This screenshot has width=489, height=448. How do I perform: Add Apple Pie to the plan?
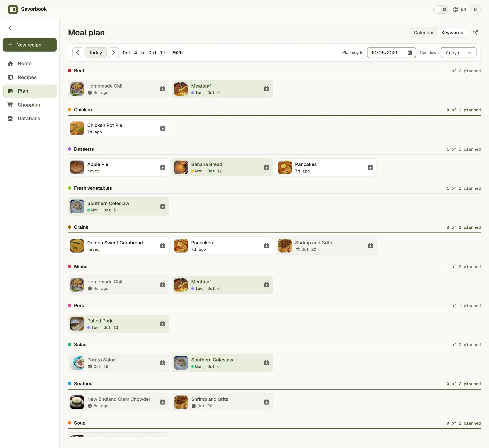coord(162,167)
